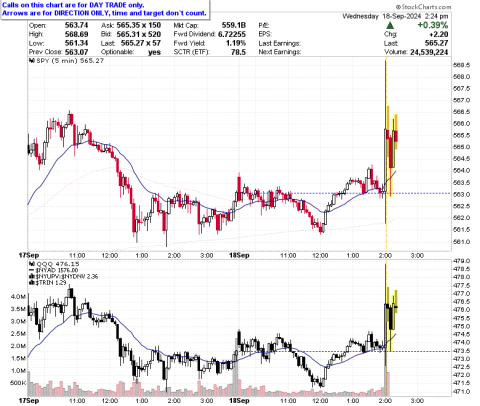Click the 567.0 label on SPY price axis

coord(461,100)
